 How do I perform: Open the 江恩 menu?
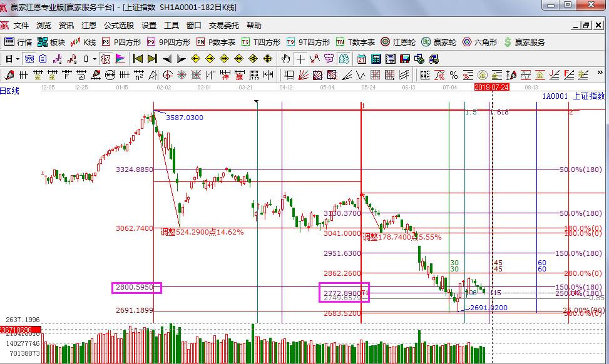pos(89,26)
